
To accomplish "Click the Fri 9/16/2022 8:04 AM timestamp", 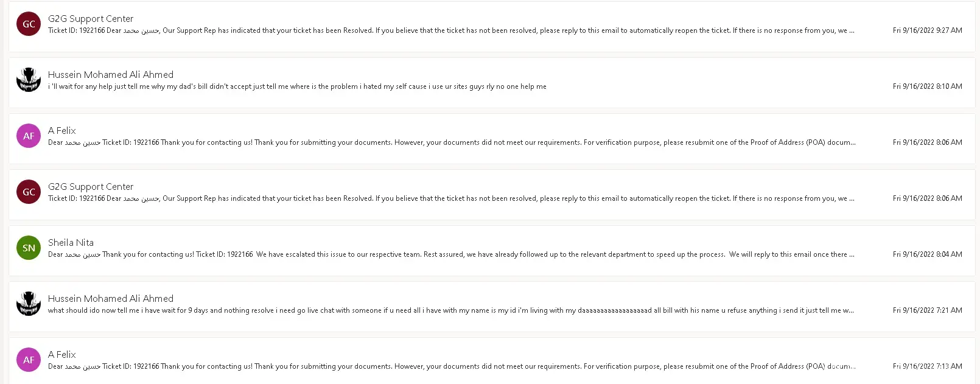I will click(x=927, y=254).
